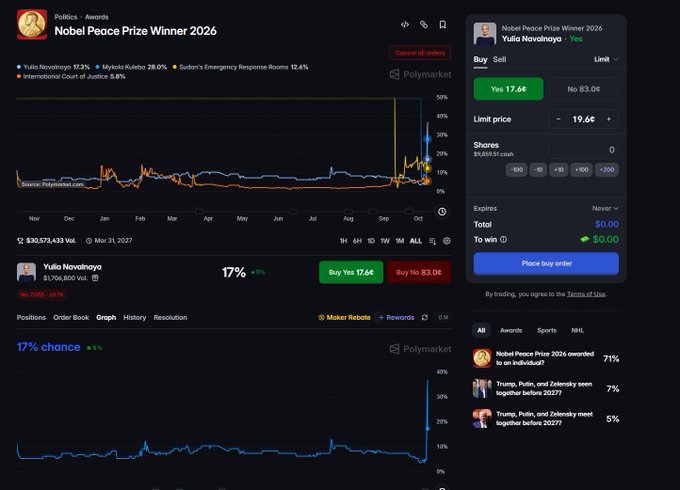Click Buy Yes 17.6¢ button
The height and width of the screenshot is (490, 680).
(x=351, y=272)
